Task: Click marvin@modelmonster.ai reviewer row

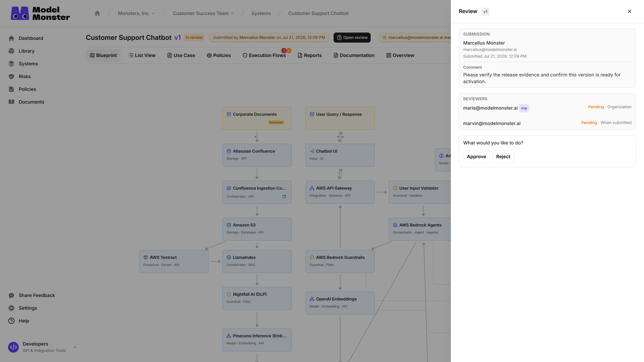Action: pyautogui.click(x=547, y=123)
